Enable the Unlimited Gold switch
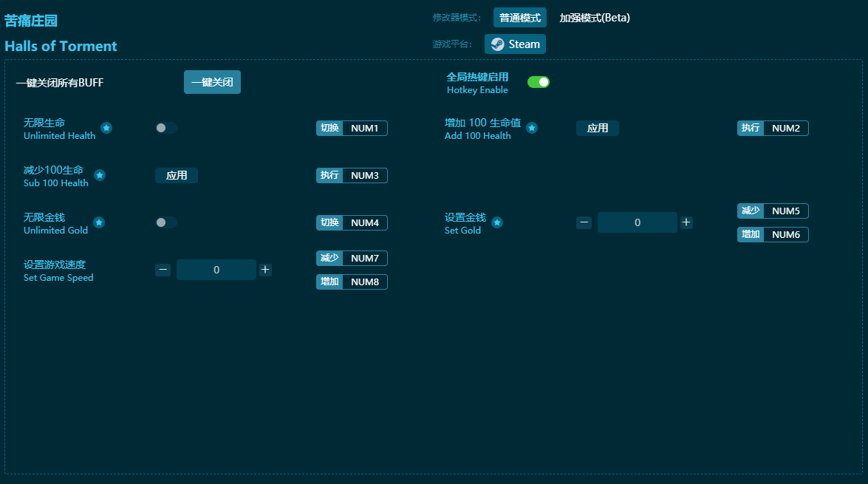 (x=166, y=222)
